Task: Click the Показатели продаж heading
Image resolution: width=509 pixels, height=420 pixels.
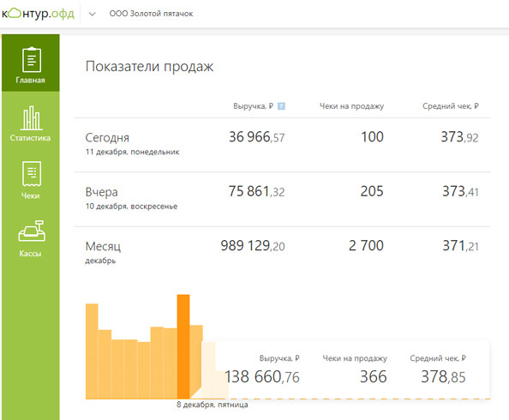Action: 149,67
